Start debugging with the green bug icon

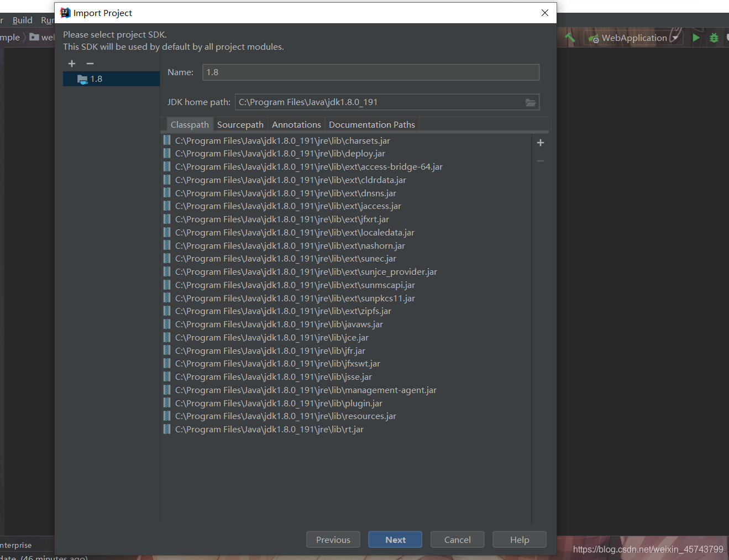[x=714, y=38]
